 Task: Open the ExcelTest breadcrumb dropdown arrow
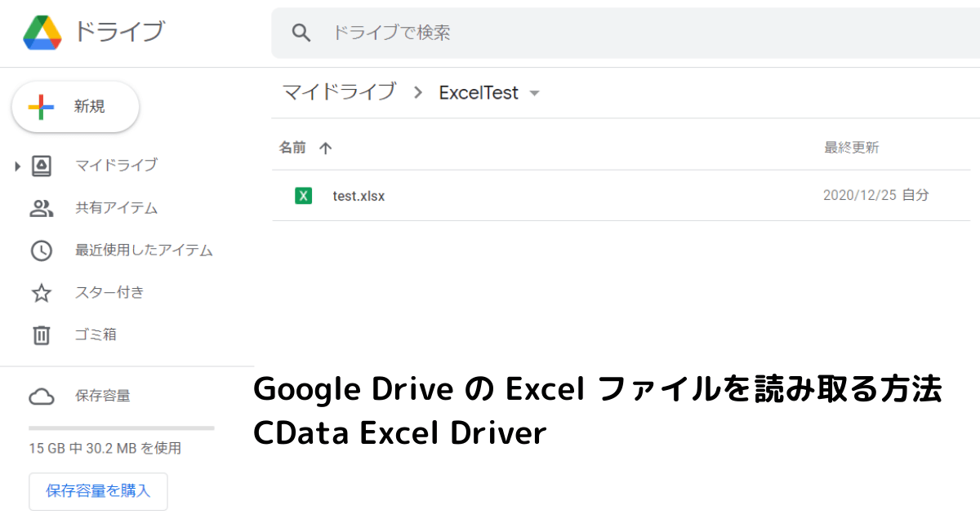click(x=535, y=93)
